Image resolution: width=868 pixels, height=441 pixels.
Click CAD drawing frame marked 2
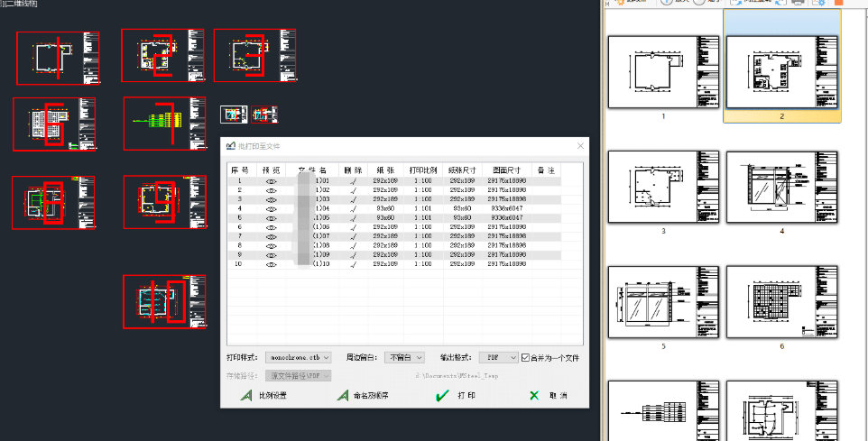point(162,55)
